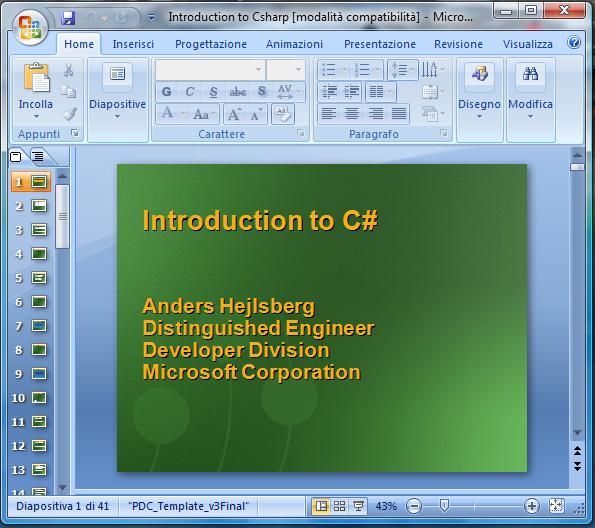Click the zoom slider handle

[444, 505]
